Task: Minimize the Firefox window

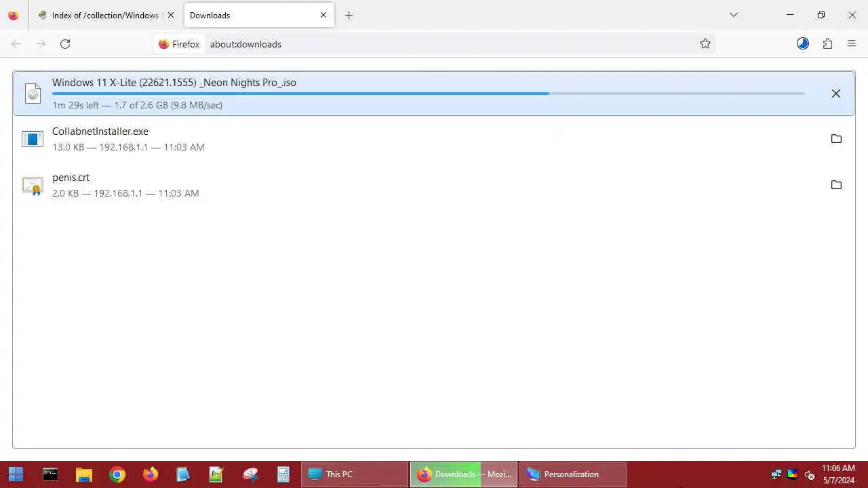Action: pos(790,15)
